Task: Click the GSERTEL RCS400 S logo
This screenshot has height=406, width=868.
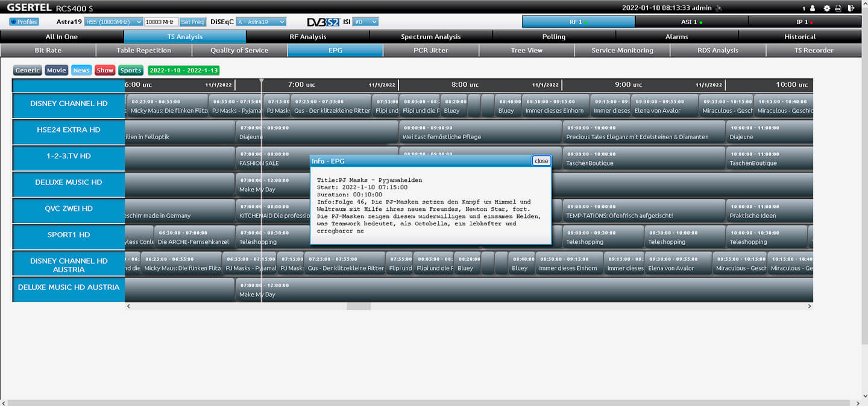Action: pos(50,8)
